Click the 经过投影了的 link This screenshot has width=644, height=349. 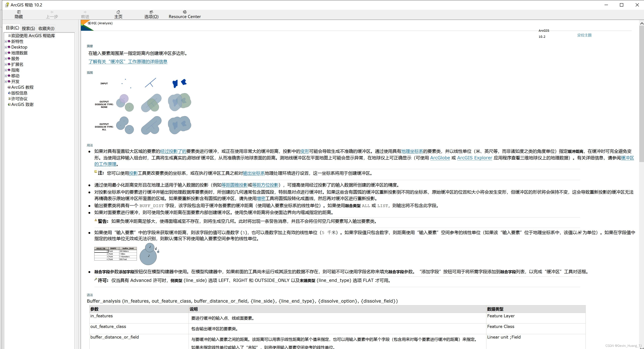click(x=173, y=151)
